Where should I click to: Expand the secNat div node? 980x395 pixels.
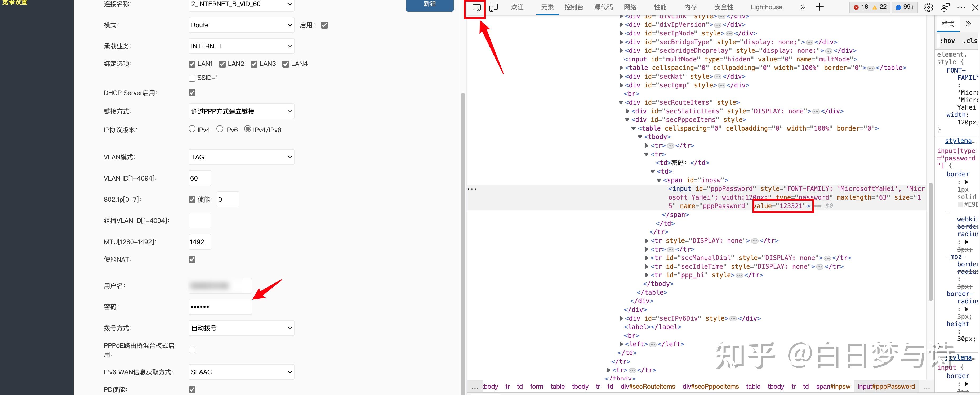(621, 77)
